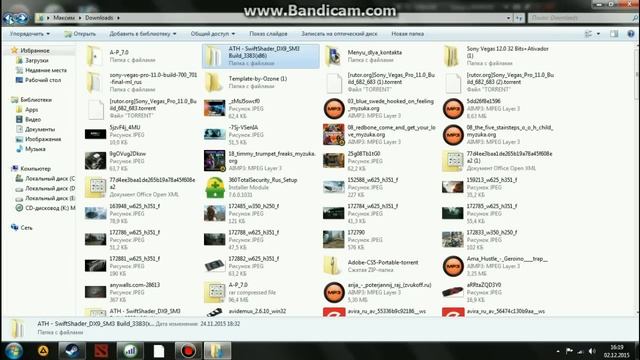This screenshot has width=640, height=360.
Task: Select Sony_Vegas_Pro_11.0 (1).torrent file icon
Action: coord(333,83)
